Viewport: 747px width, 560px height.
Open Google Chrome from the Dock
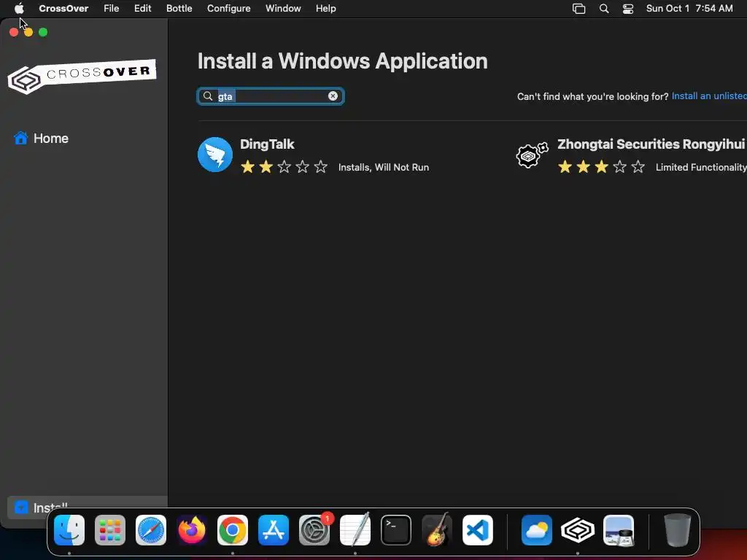233,530
